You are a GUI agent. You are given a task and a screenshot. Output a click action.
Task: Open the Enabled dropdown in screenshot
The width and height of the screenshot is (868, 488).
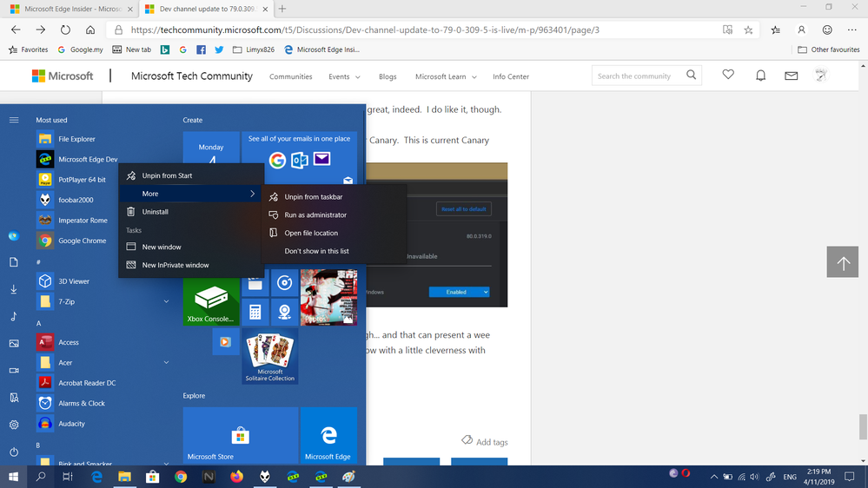459,292
